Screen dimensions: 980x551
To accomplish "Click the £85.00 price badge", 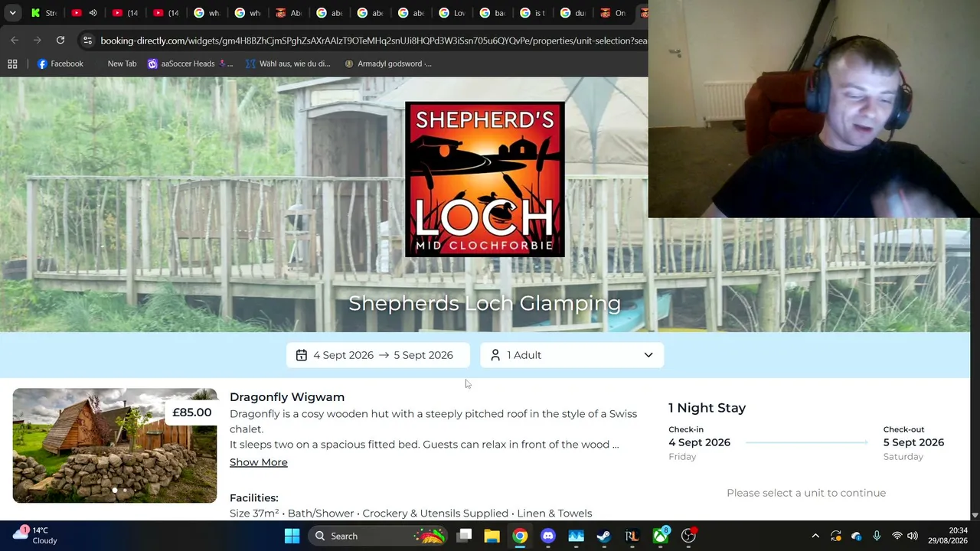I will 191,412.
